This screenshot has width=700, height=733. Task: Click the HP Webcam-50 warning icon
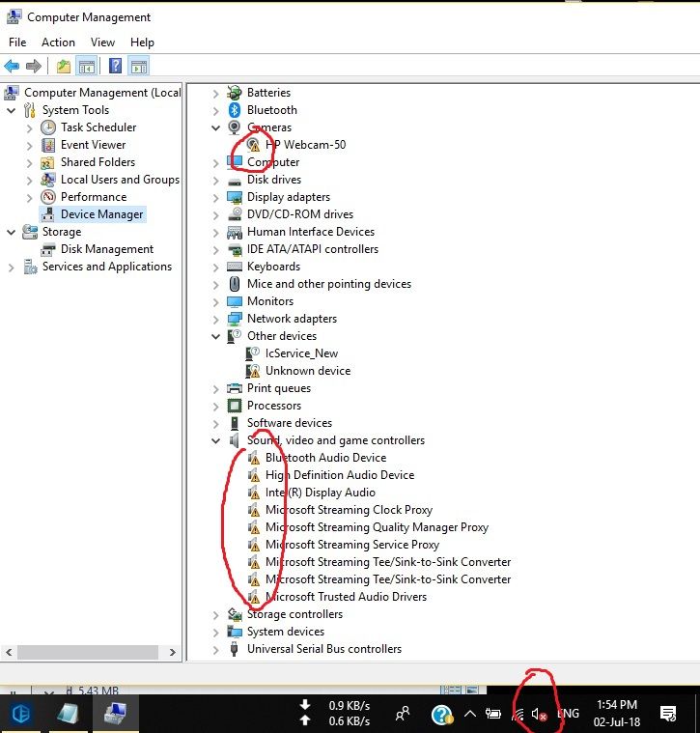pos(253,145)
